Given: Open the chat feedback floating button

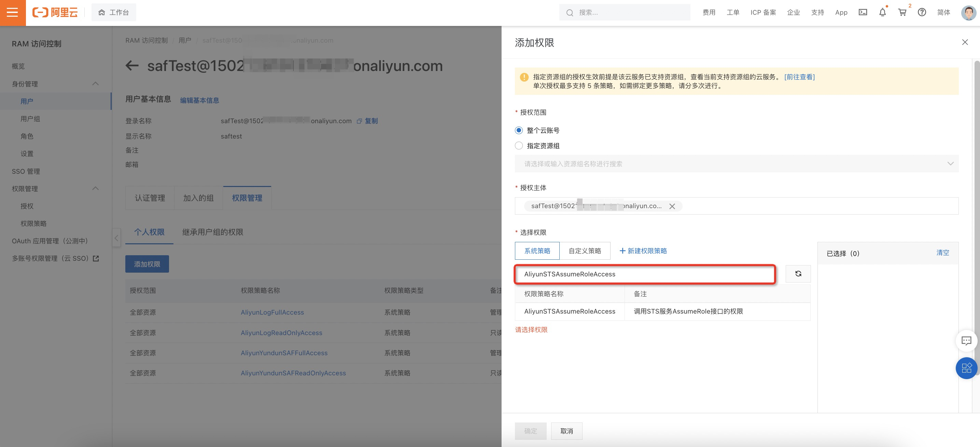Looking at the screenshot, I should coord(966,340).
